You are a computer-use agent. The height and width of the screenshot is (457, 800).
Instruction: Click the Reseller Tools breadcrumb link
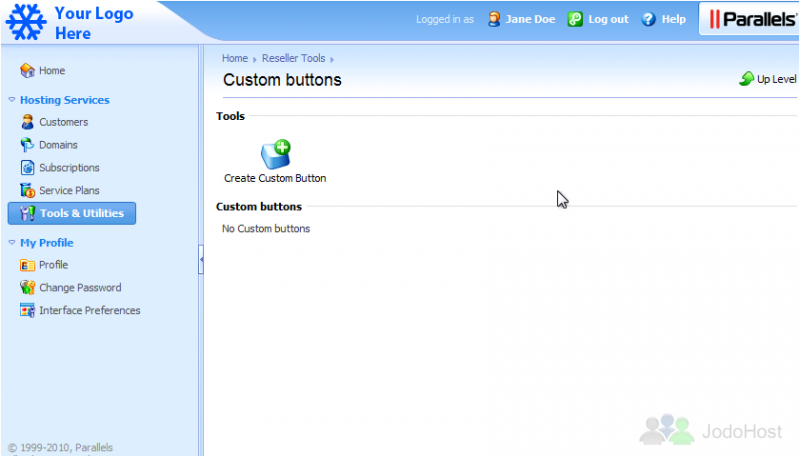pyautogui.click(x=293, y=58)
